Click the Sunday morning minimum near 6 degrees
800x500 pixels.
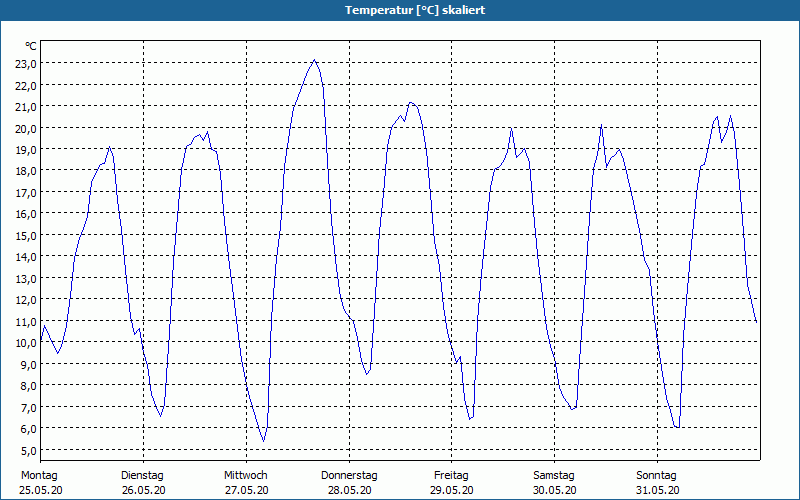tap(677, 427)
